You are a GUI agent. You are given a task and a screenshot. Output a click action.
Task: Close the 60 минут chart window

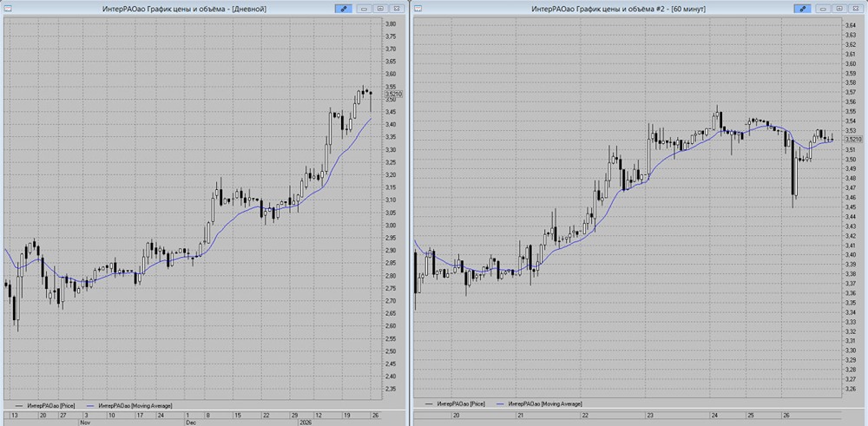(856, 9)
